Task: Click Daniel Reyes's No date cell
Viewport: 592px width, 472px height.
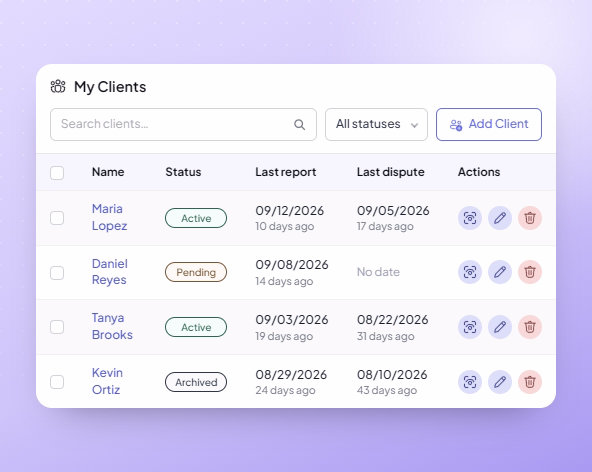Action: [x=378, y=272]
